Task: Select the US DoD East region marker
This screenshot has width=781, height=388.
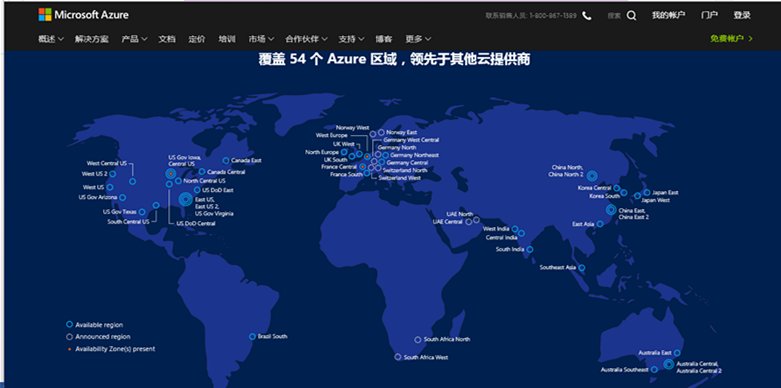Action: click(197, 190)
